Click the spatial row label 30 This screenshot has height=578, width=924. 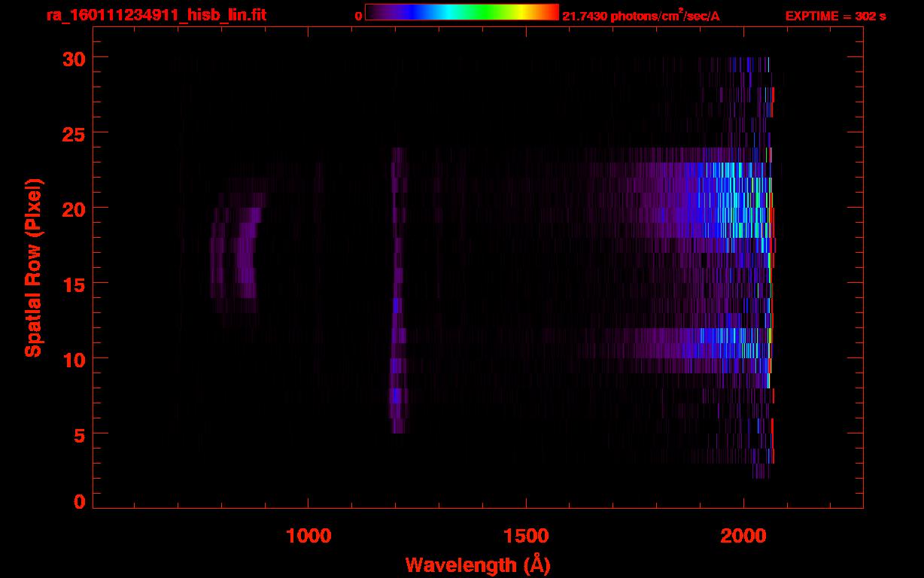pyautogui.click(x=74, y=58)
